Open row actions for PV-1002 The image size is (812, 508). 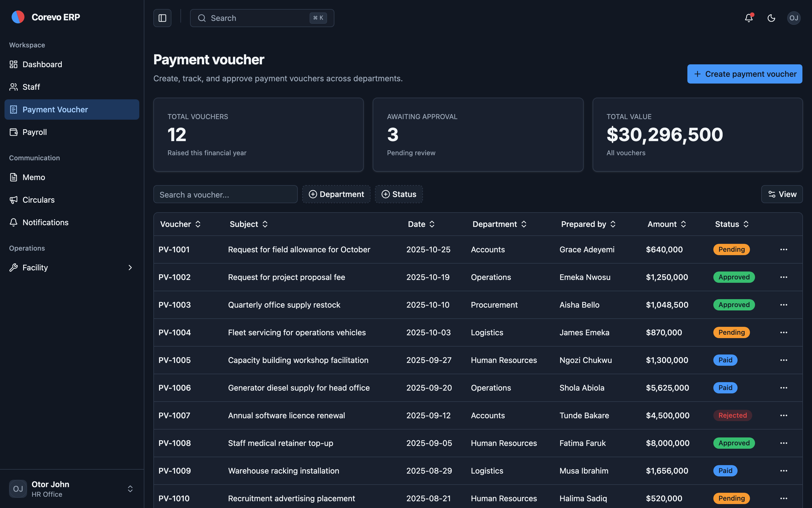784,277
